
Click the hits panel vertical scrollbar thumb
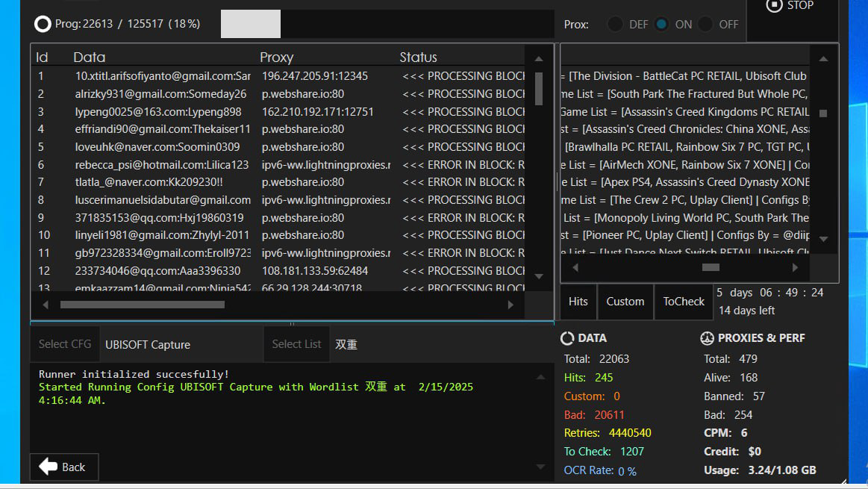[x=823, y=113]
